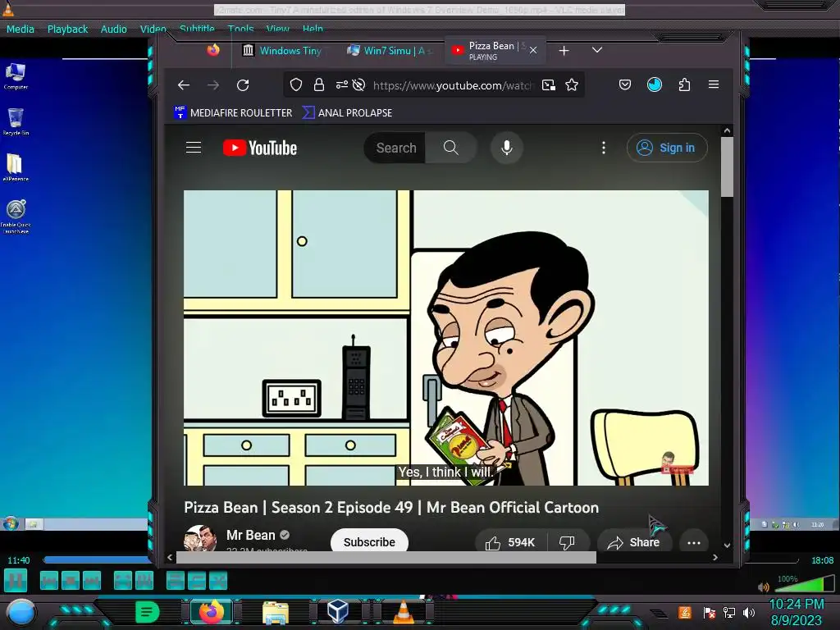The image size is (840, 630).
Task: Stop VLC playback
Action: click(71, 581)
